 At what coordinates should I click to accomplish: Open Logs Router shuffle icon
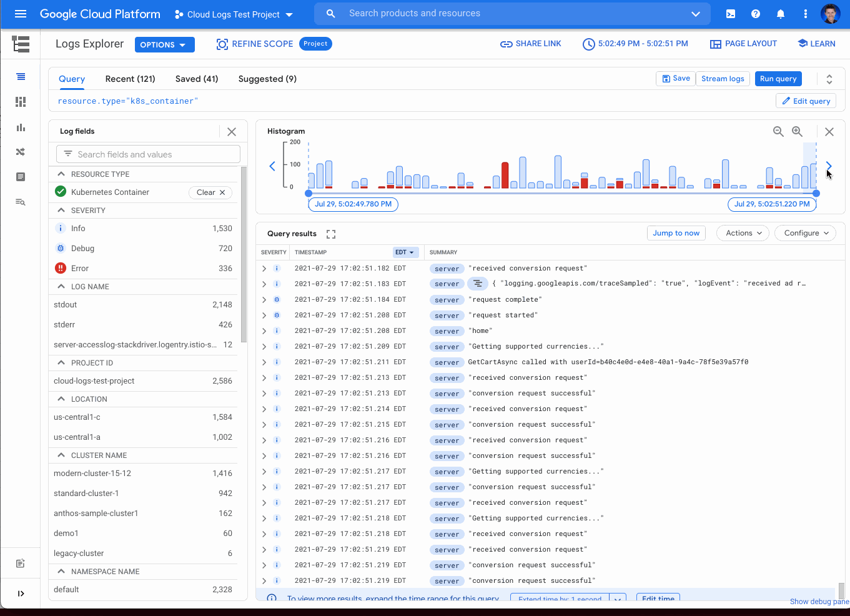pyautogui.click(x=21, y=152)
